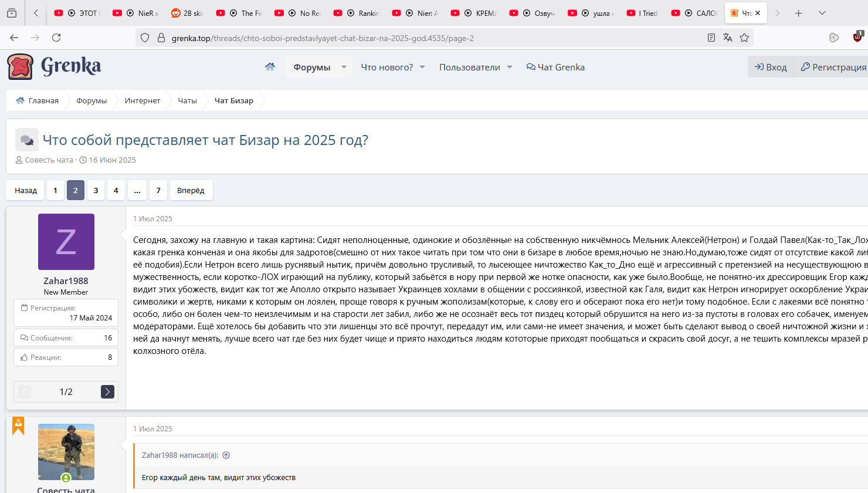
Task: Click the uBlock extension icon
Action: (x=857, y=37)
